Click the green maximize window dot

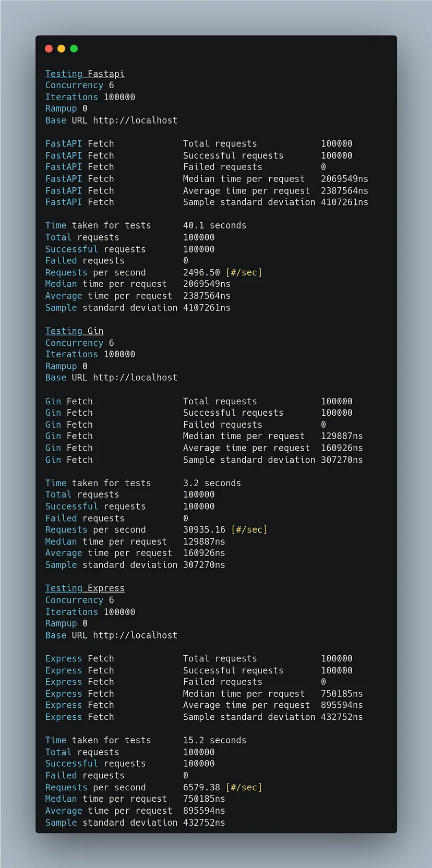74,49
